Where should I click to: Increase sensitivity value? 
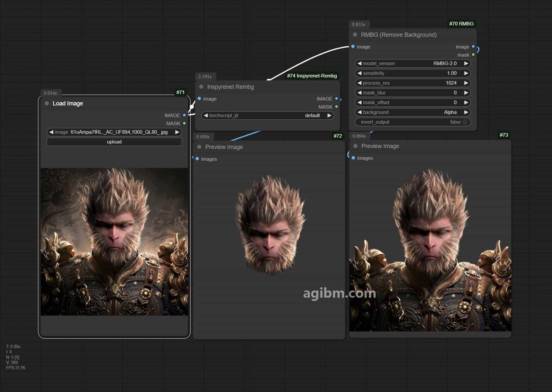pyautogui.click(x=466, y=73)
